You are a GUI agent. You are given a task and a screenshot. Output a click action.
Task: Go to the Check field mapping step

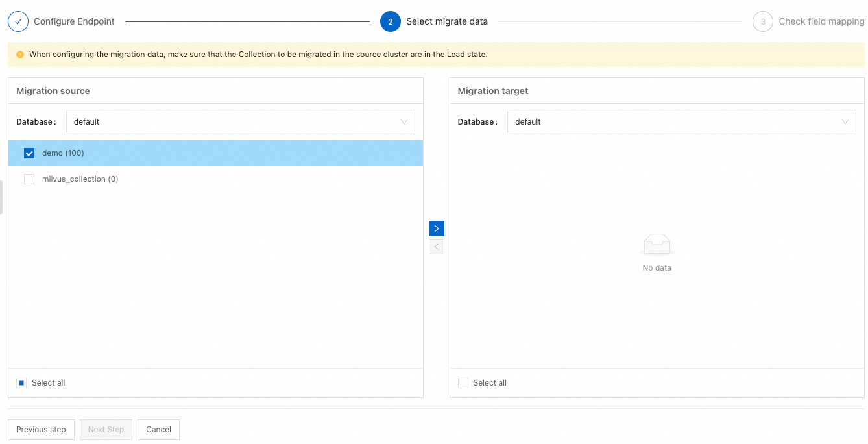[821, 21]
